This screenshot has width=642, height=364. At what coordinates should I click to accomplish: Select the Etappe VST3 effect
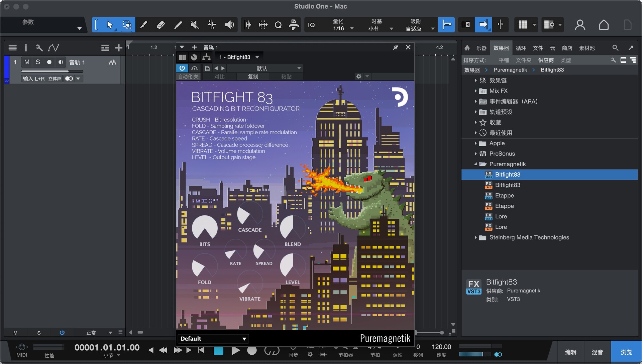[x=505, y=195]
